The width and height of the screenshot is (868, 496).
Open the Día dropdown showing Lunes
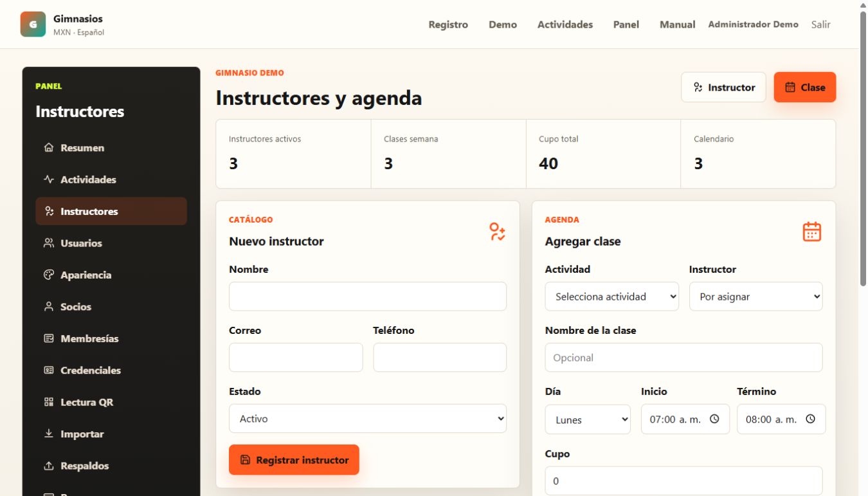(x=588, y=419)
